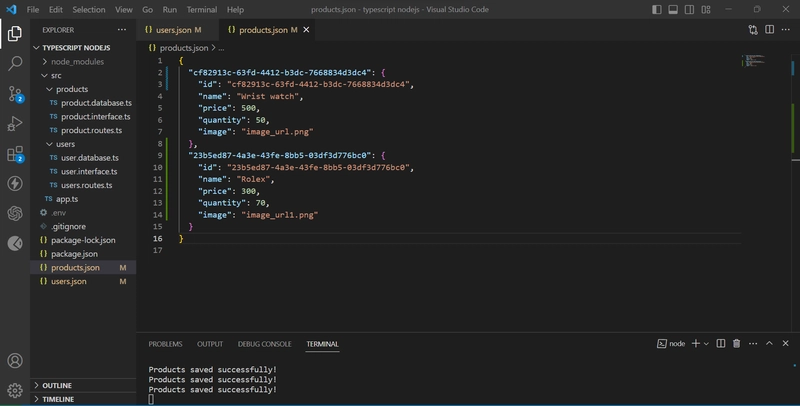Switch to the OUTPUT panel tab
This screenshot has height=406, width=800.
click(x=210, y=344)
